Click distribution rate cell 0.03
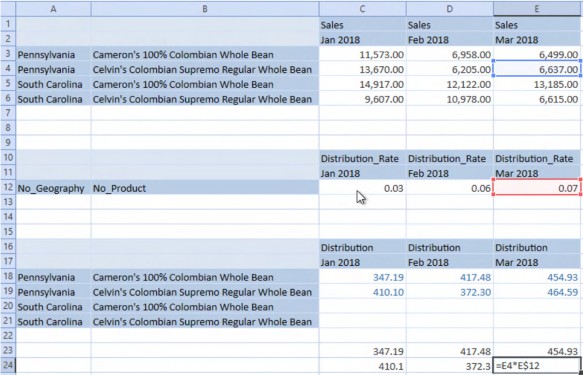This screenshot has height=375, width=583. pyautogui.click(x=362, y=188)
